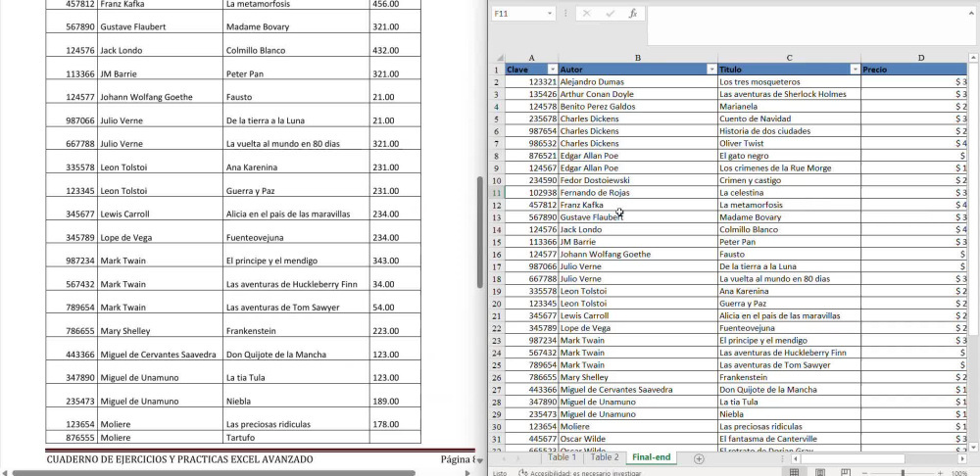Click inside the formula bar input
This screenshot has width=980, height=476.
(807, 25)
